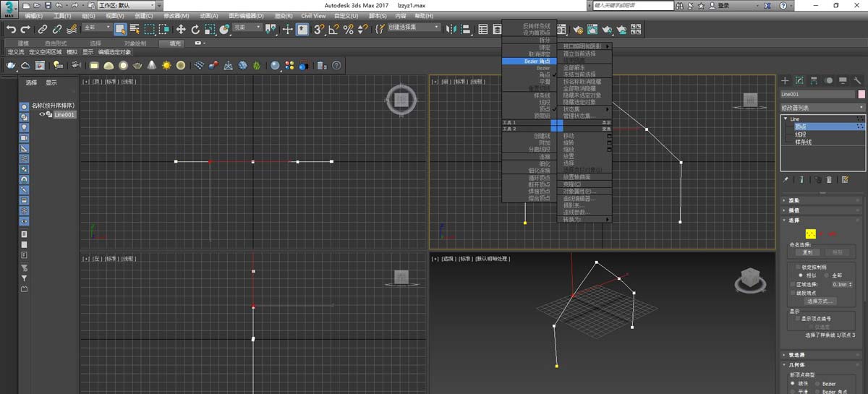Click the 复制 button under 命名选择

click(807, 252)
